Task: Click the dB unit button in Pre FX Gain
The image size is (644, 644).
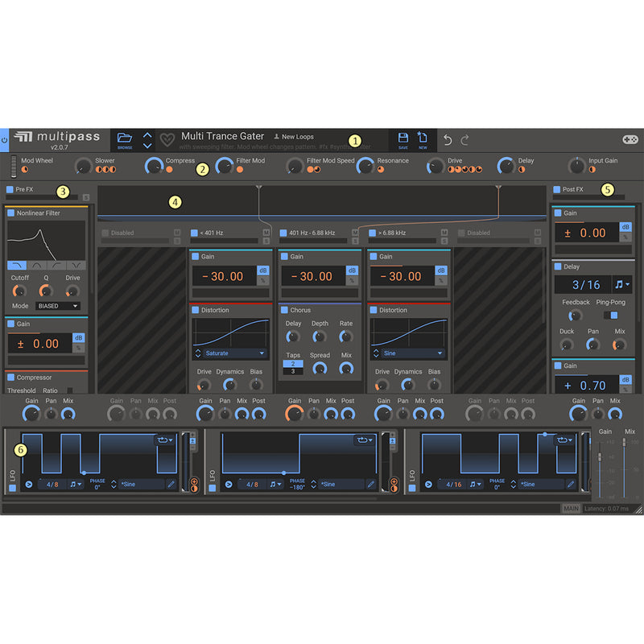Action: pyautogui.click(x=78, y=337)
